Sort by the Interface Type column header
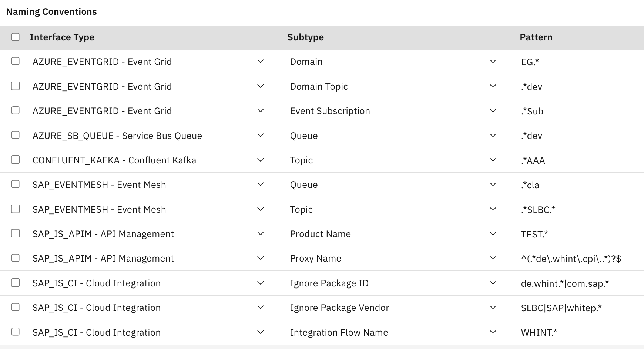This screenshot has height=349, width=644. click(x=62, y=37)
